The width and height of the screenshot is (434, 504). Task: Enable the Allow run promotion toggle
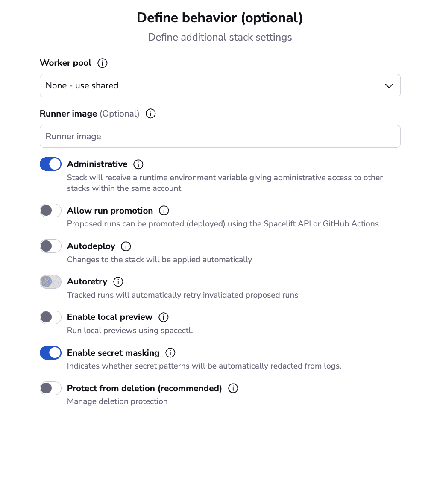coord(50,211)
